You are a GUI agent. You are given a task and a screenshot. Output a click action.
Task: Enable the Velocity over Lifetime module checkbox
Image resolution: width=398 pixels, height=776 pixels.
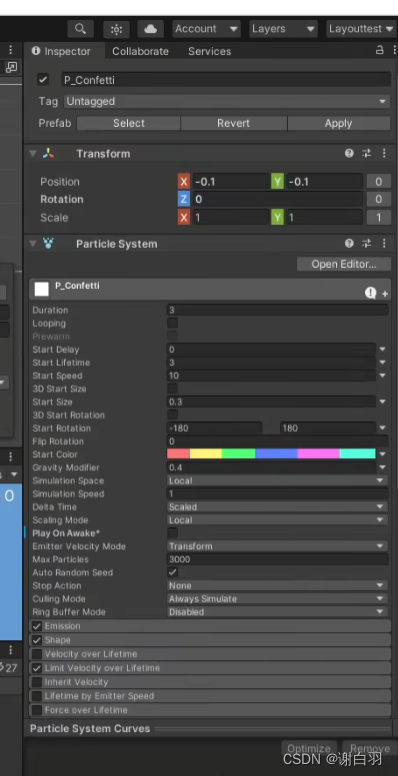[x=37, y=654]
